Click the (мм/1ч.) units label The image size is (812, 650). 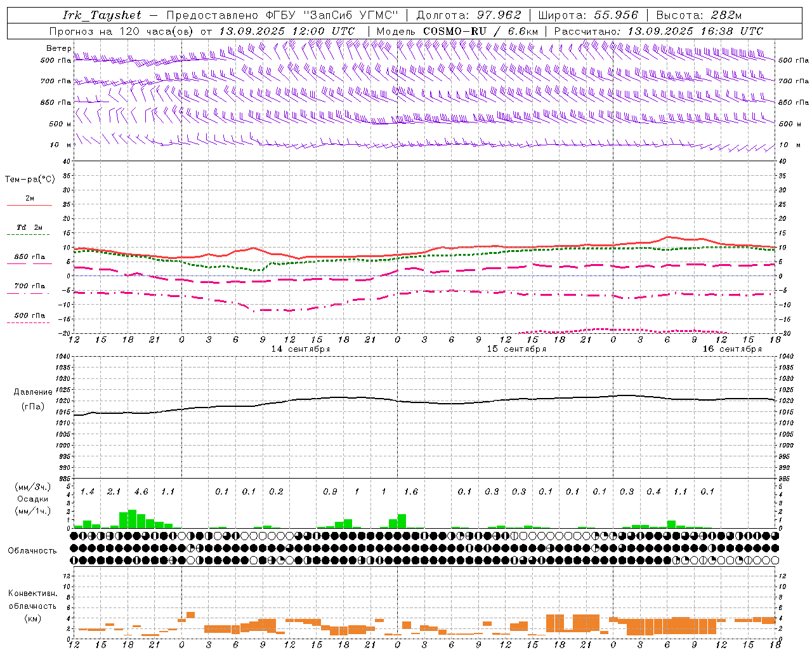[33, 511]
